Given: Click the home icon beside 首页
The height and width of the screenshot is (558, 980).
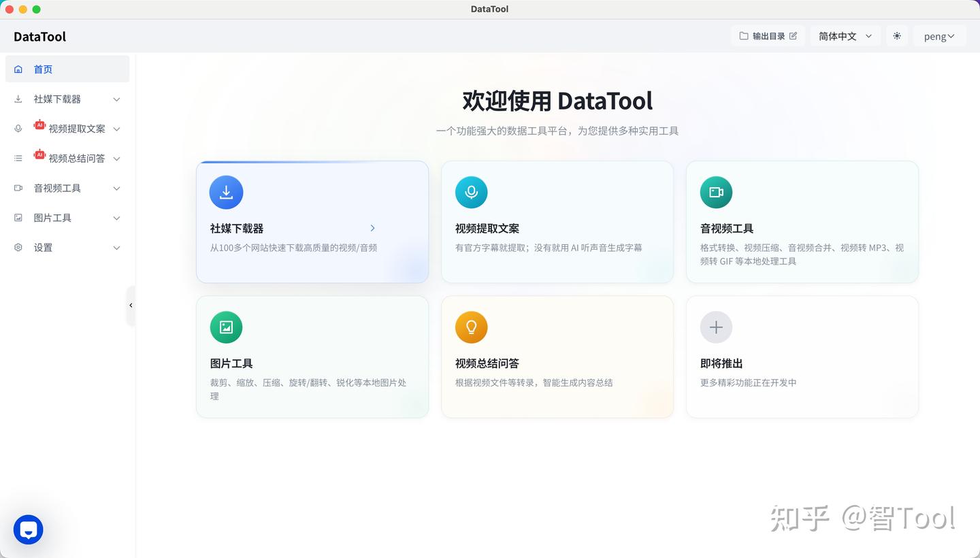Looking at the screenshot, I should click(x=18, y=69).
